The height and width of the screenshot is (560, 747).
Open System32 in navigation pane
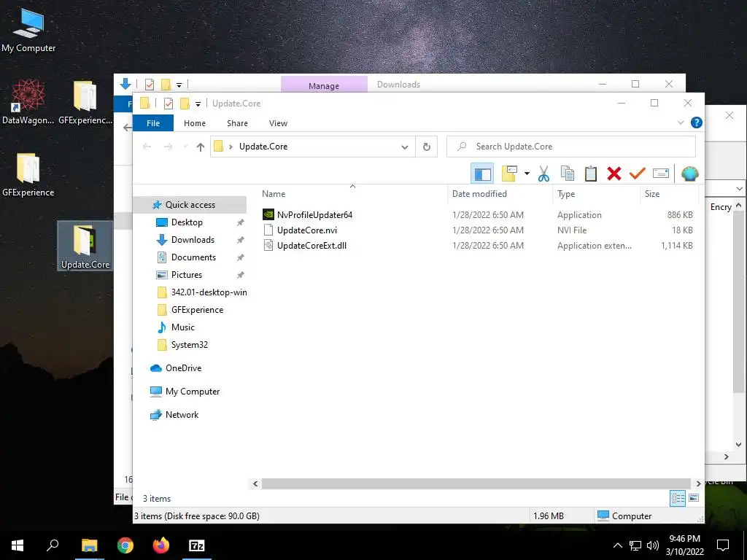pos(189,345)
